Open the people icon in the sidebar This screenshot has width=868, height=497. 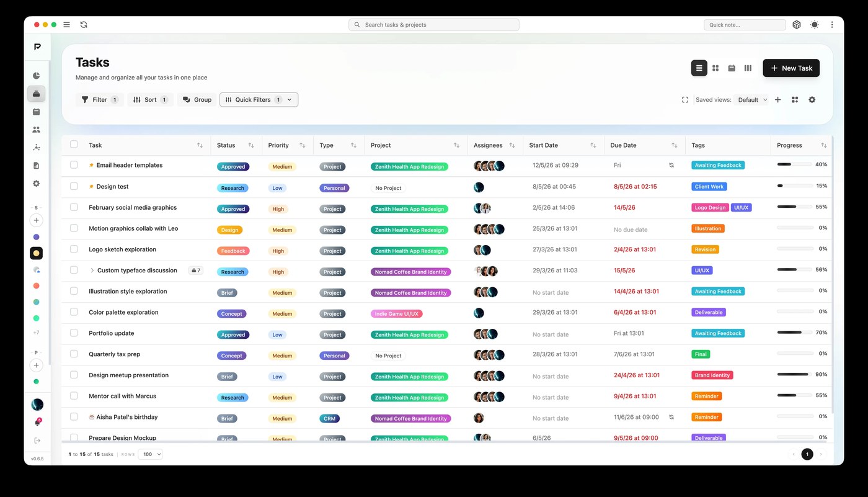pos(36,130)
